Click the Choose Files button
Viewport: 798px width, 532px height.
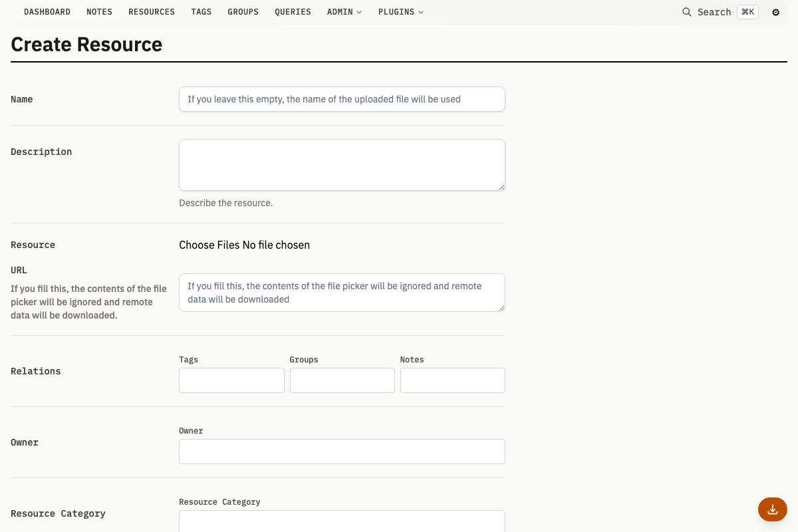[206, 245]
